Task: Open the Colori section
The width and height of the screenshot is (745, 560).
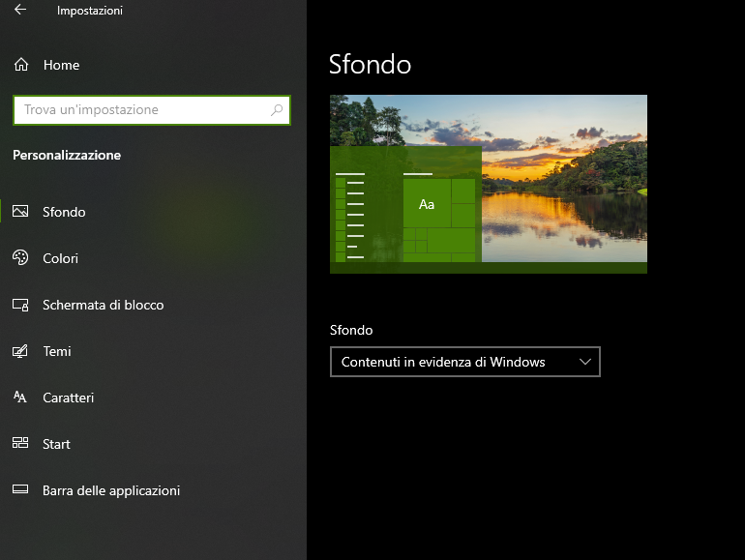Action: tap(153, 258)
